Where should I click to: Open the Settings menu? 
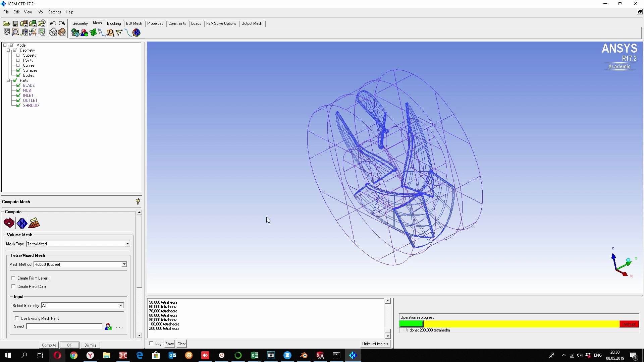click(54, 12)
